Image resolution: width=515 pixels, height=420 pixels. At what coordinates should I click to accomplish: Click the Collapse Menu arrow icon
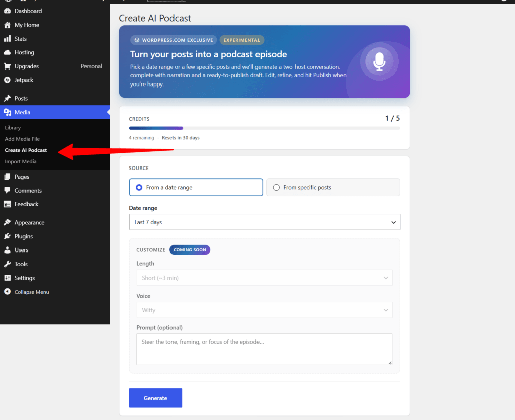click(x=7, y=292)
